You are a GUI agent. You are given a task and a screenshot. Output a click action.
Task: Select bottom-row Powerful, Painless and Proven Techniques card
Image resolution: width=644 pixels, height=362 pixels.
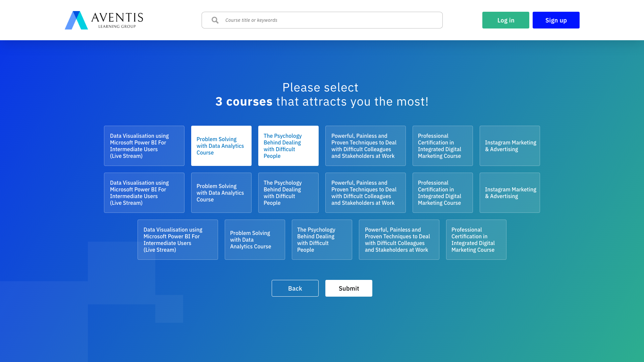pos(399,240)
